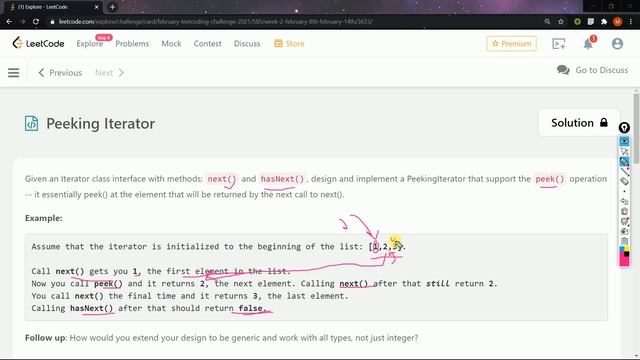Open the user profile avatar icon
640x360 pixels.
pyautogui.click(x=617, y=44)
